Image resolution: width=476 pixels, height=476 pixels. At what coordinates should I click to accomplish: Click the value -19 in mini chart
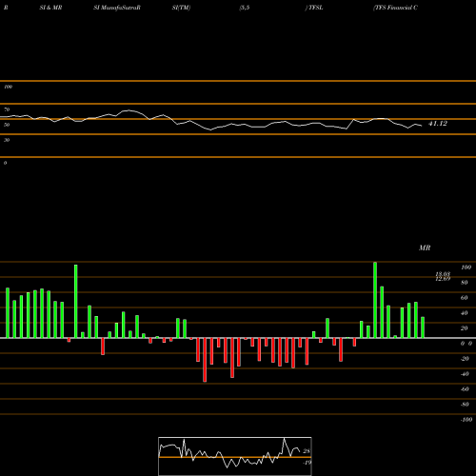click(307, 463)
